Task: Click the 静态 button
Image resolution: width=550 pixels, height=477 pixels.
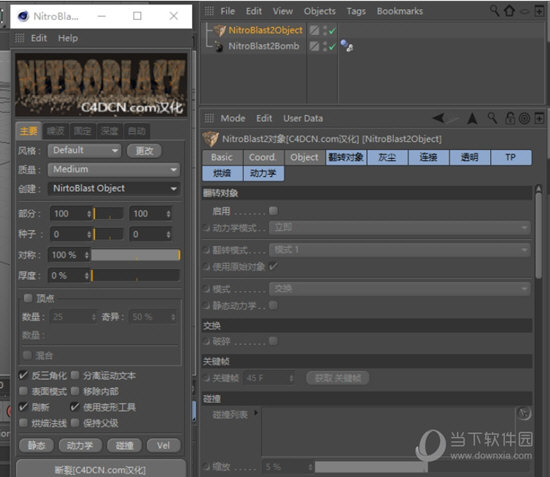Action: pyautogui.click(x=36, y=445)
